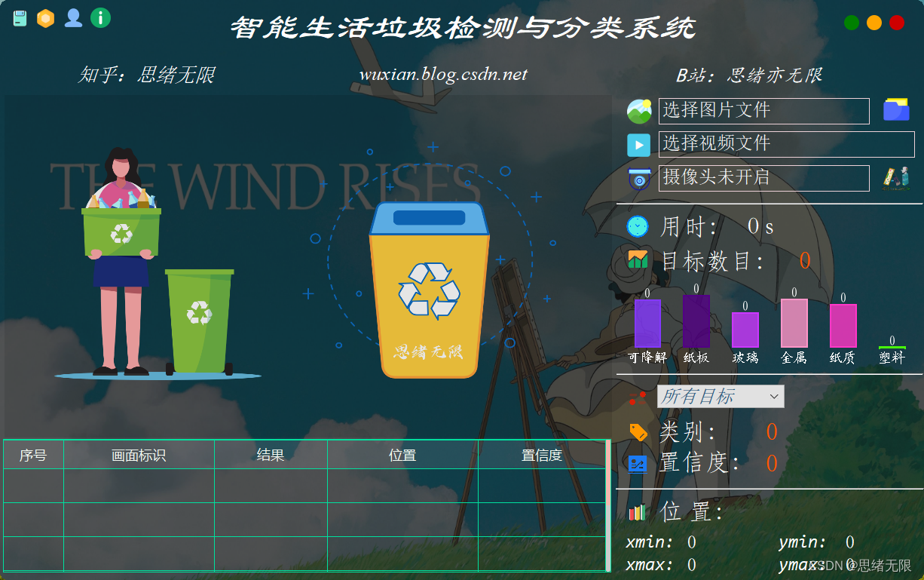Click the title 智能生活垃圾检测与分类系统
The image size is (924, 580).
pyautogui.click(x=462, y=28)
